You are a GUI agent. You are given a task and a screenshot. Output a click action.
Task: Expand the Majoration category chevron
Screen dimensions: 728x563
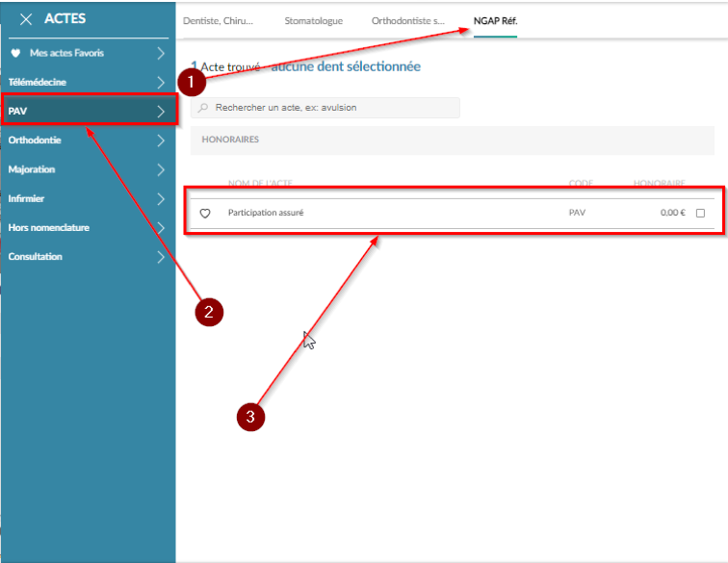tap(161, 169)
